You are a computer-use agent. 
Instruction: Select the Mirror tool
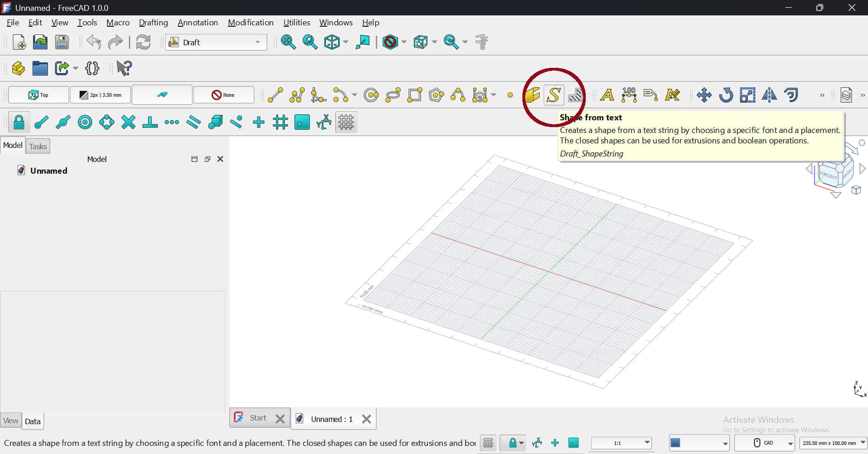[769, 95]
